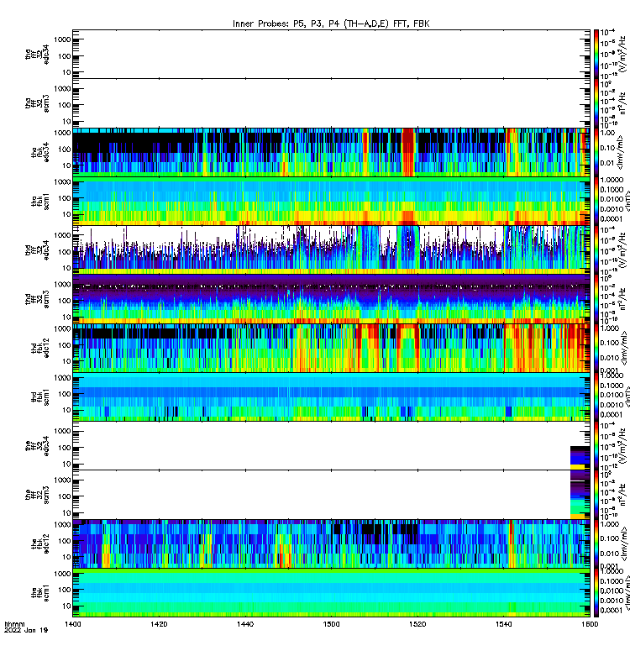Click the '2022 Jan 19' date label
Viewport: 630px width, 672px height.
click(x=26, y=631)
